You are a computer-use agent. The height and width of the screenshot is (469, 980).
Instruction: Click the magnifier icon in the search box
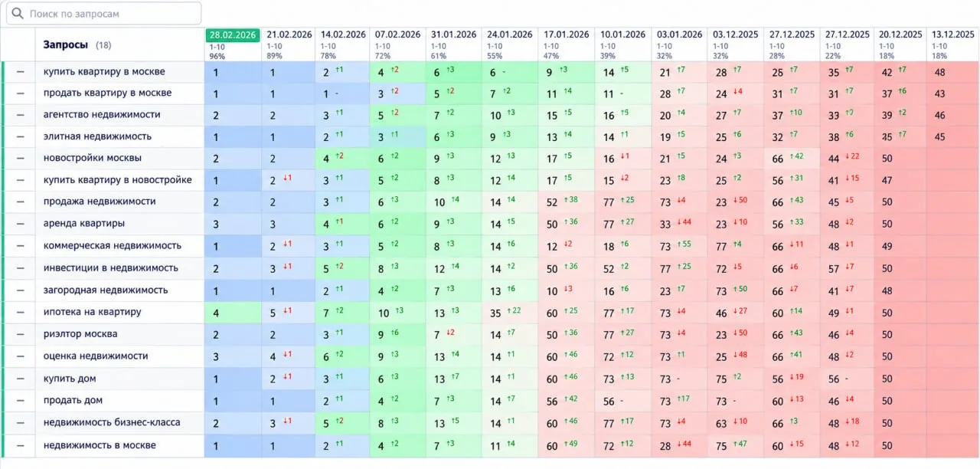[x=16, y=14]
